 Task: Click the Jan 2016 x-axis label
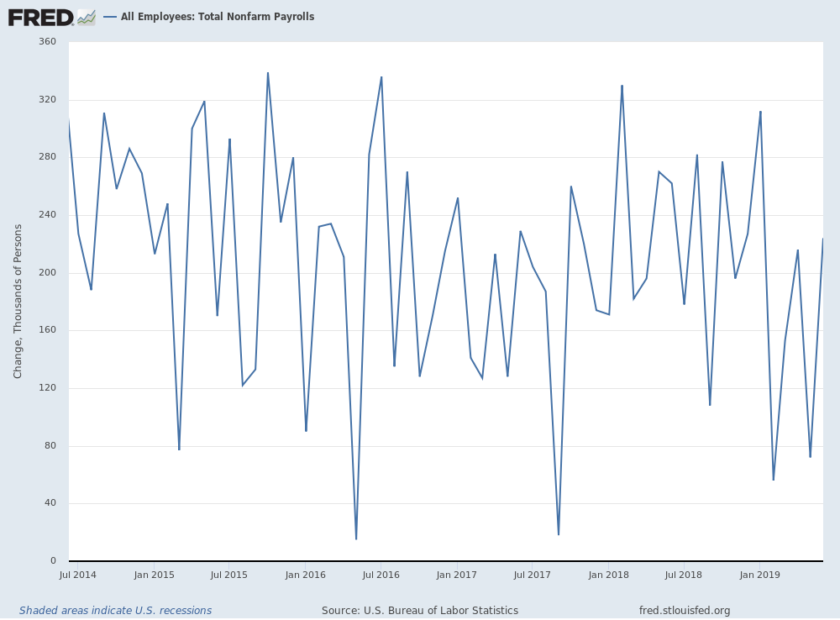pyautogui.click(x=305, y=575)
